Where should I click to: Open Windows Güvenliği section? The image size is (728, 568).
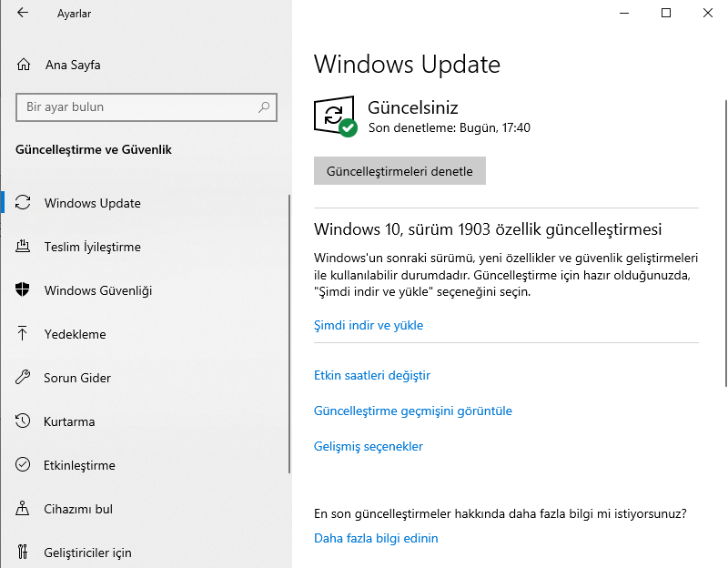pyautogui.click(x=145, y=290)
